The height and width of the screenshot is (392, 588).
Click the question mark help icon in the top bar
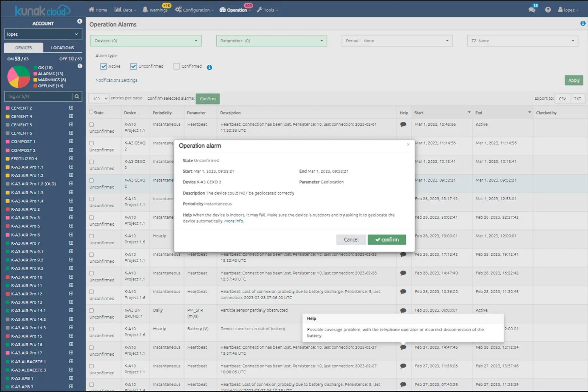pos(548,10)
